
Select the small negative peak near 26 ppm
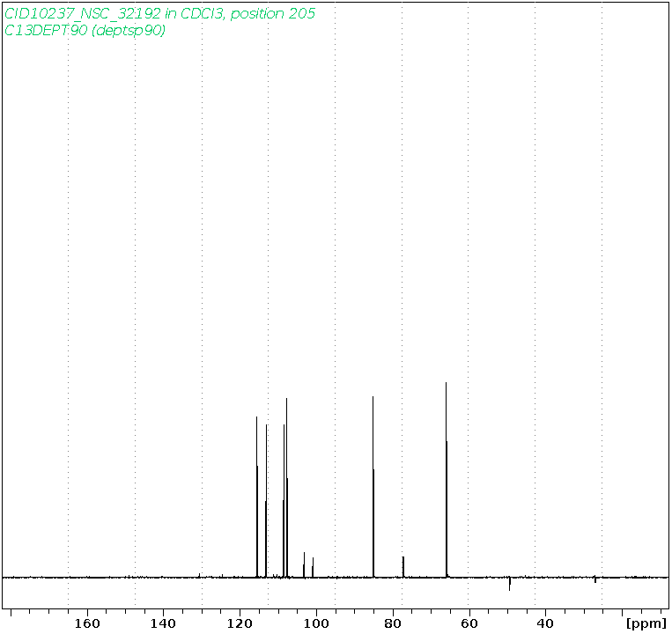click(x=595, y=579)
